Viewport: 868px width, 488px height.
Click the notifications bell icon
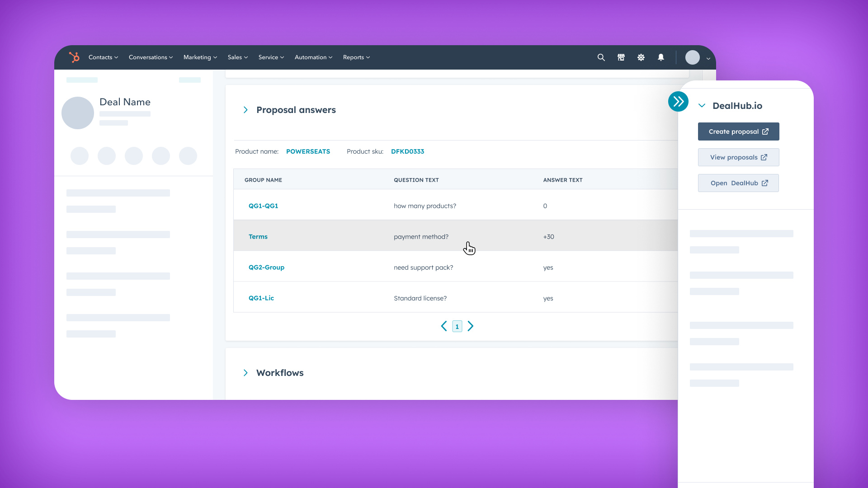tap(661, 57)
